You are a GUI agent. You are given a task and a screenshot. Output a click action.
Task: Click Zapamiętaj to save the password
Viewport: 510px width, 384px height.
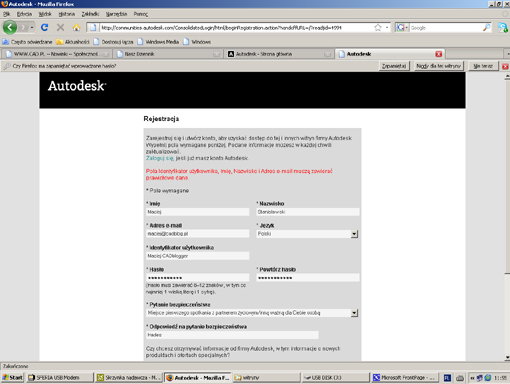tap(394, 66)
